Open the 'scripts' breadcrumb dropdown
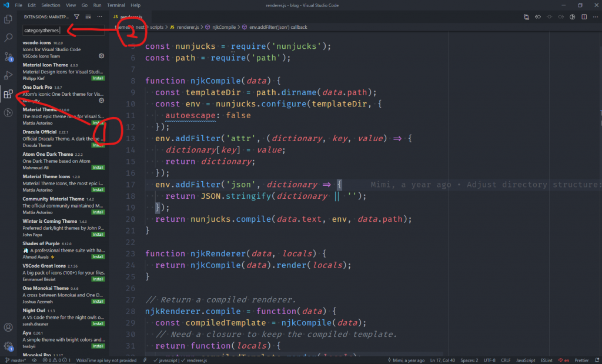 [156, 27]
